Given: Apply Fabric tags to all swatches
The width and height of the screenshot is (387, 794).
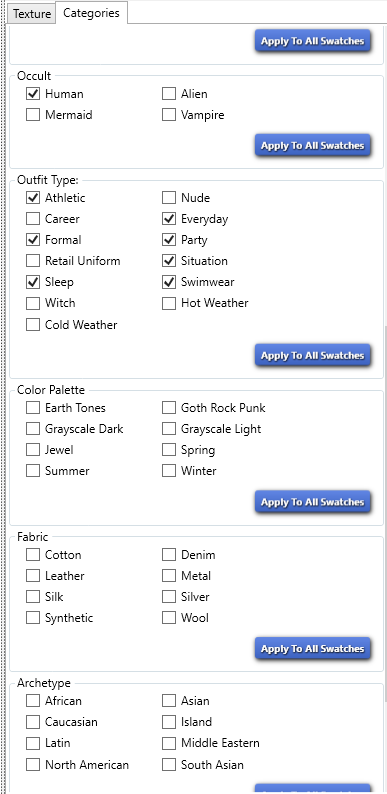Looking at the screenshot, I should [x=313, y=649].
